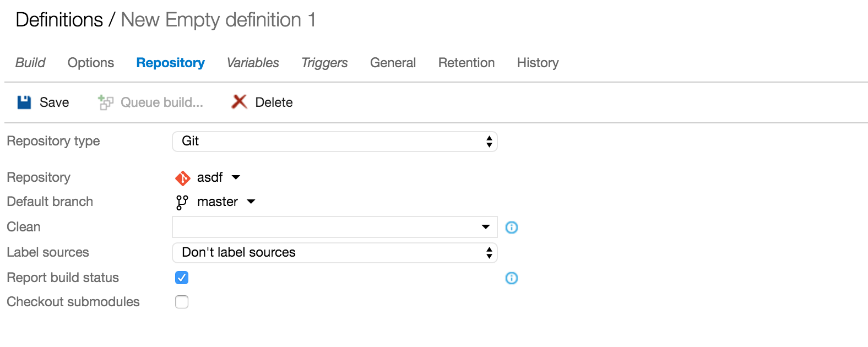The width and height of the screenshot is (868, 347).
Task: Open the History tab
Action: pos(538,63)
